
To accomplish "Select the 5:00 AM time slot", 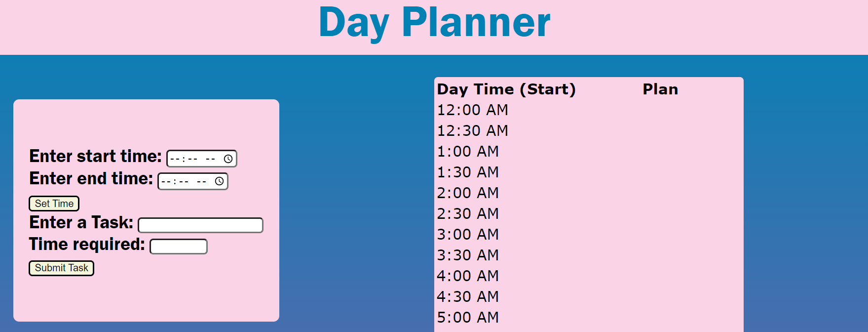I will tap(468, 317).
